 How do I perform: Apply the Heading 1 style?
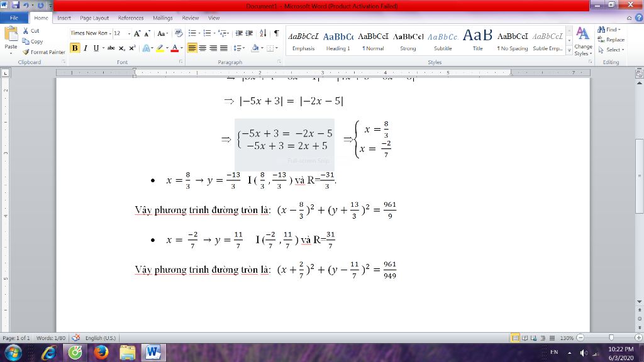[x=338, y=41]
